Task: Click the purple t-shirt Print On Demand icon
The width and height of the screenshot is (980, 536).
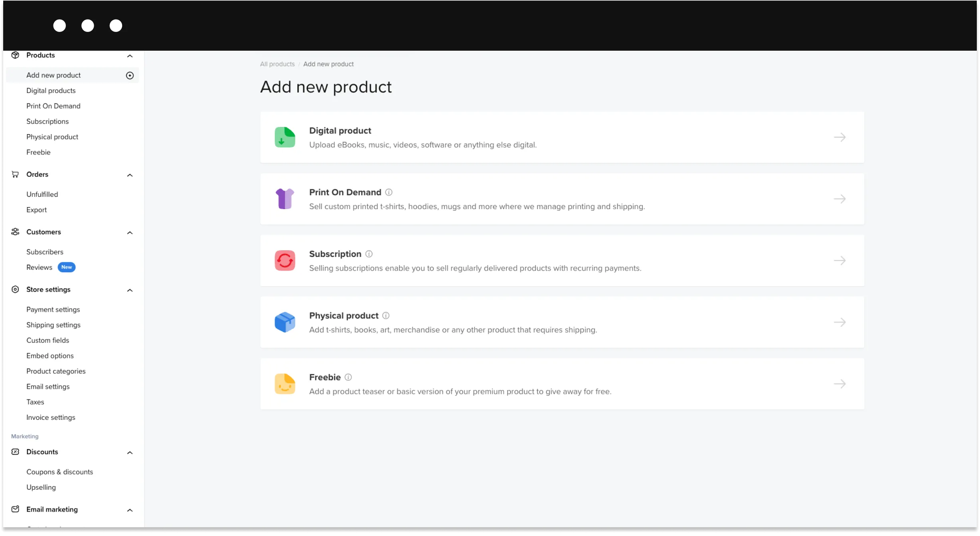Action: click(285, 199)
